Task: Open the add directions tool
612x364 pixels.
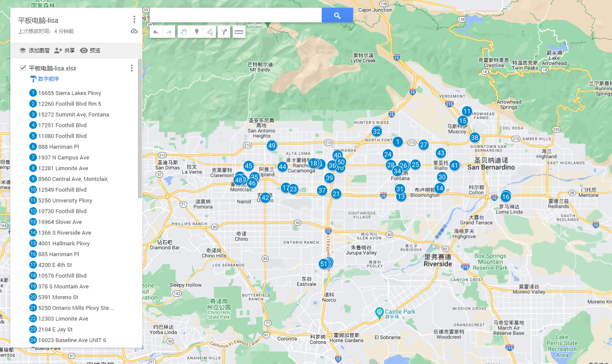Action: (224, 32)
